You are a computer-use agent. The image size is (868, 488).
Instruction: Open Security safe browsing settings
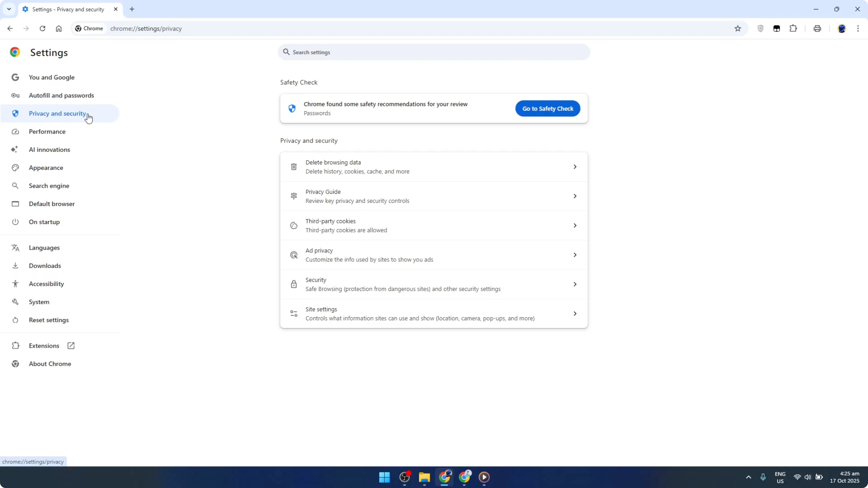pos(434,284)
